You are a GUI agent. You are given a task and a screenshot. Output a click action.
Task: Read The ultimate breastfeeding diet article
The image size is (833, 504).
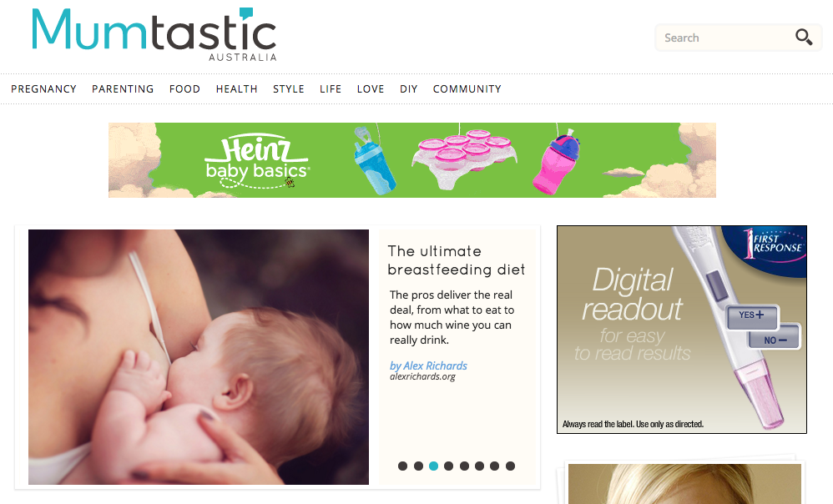point(457,260)
